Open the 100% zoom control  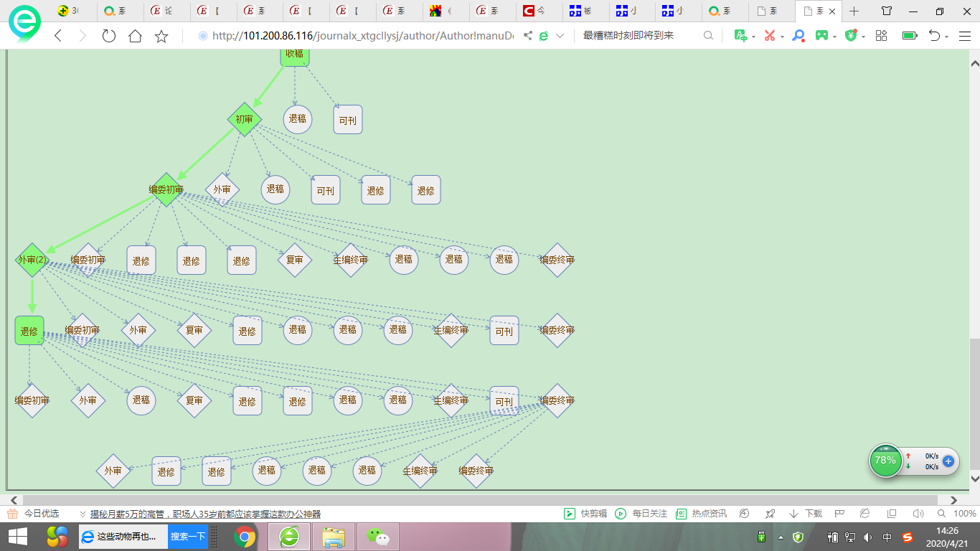pos(957,514)
